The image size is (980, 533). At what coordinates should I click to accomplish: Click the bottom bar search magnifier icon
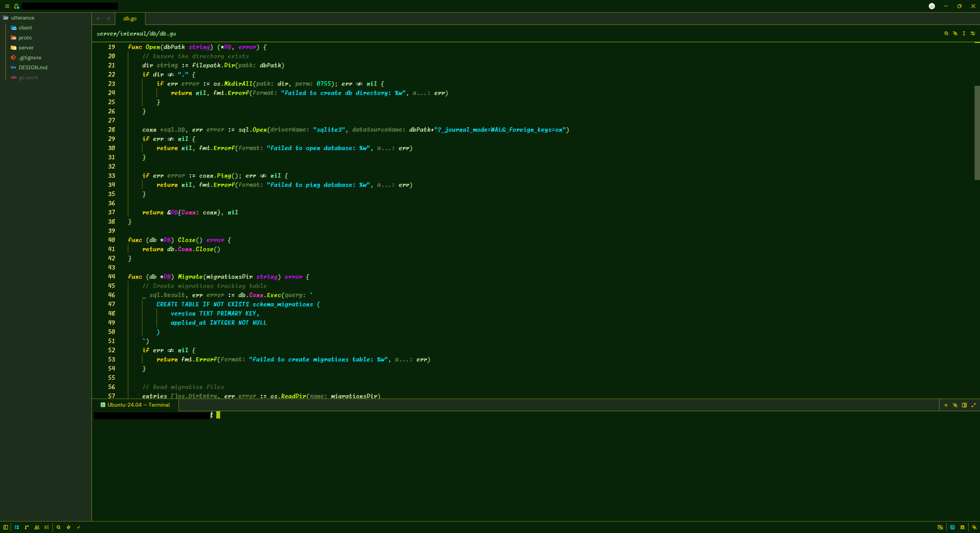click(59, 527)
